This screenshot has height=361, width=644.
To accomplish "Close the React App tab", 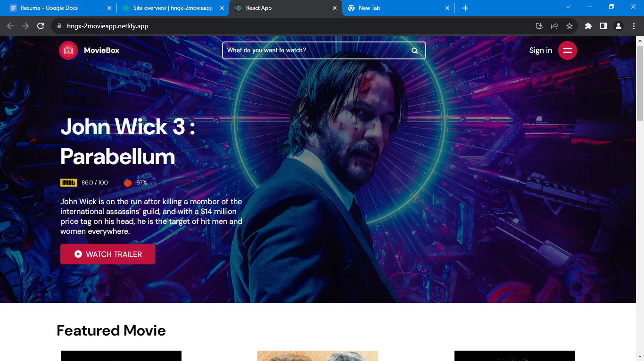I will tap(335, 8).
